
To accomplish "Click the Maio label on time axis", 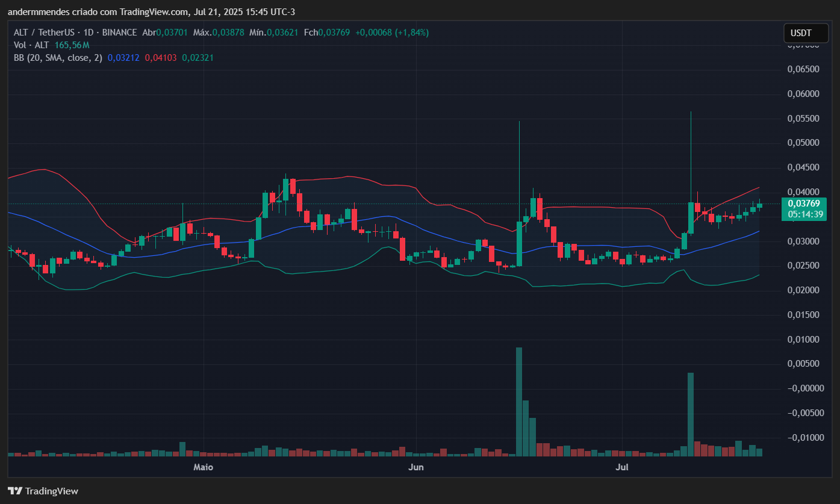I will click(x=204, y=467).
